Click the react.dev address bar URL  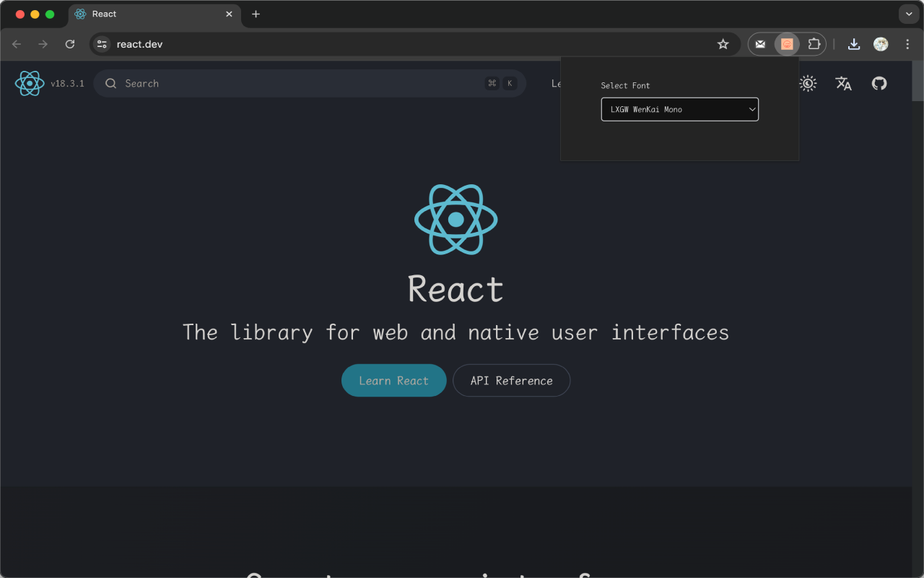pyautogui.click(x=139, y=44)
